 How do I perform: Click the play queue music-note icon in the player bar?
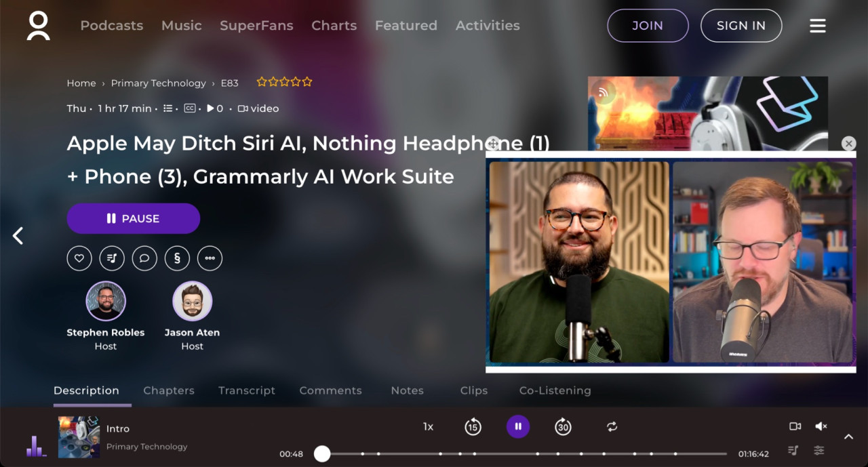coord(793,449)
